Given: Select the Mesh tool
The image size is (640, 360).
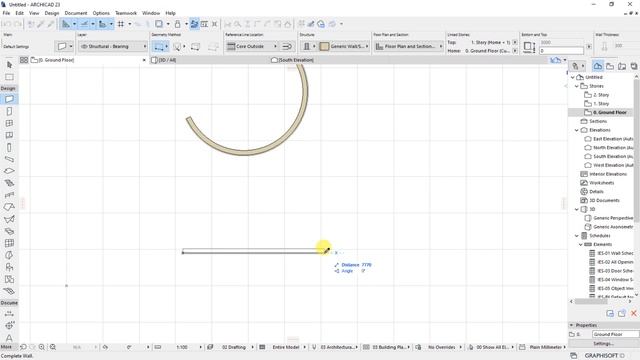Looking at the screenshot, I should click(9, 291).
